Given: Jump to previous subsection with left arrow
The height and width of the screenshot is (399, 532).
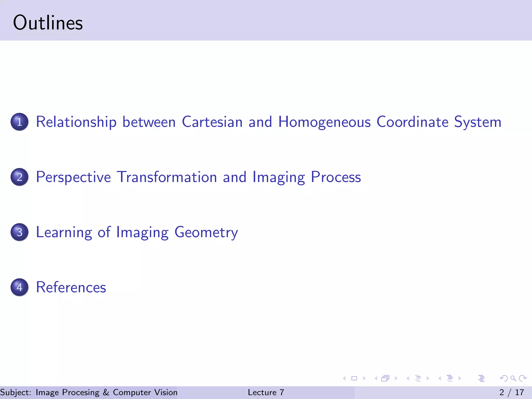Looking at the screenshot, I should [408, 378].
